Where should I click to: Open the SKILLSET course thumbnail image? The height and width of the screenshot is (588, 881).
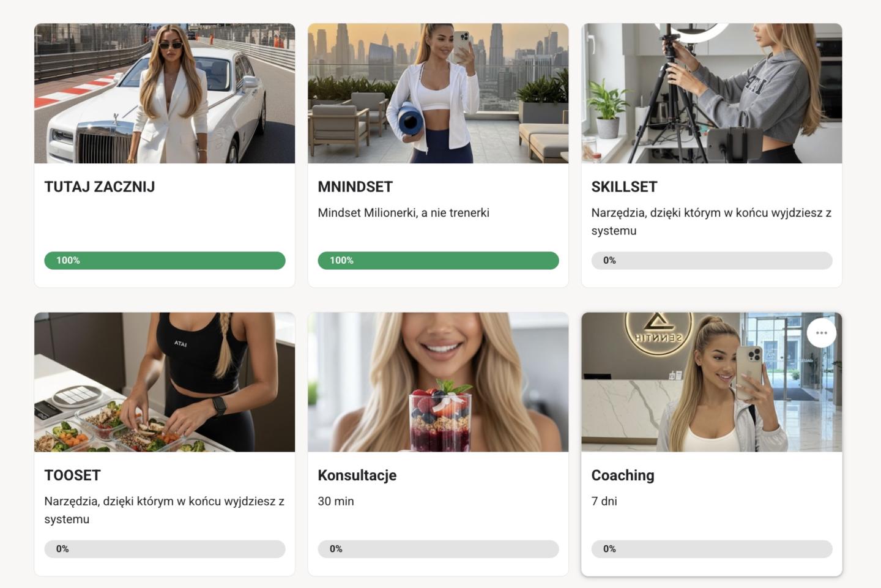pos(712,94)
